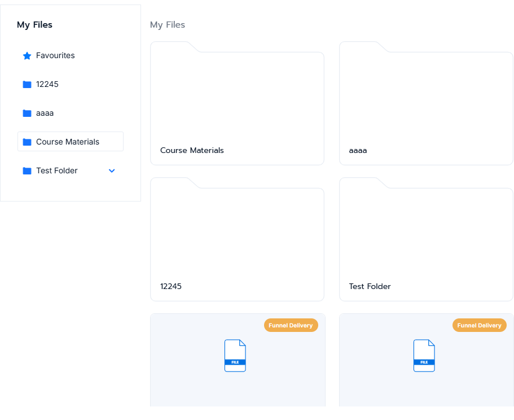
Task: Click the left file card's FILE icon
Action: pyautogui.click(x=235, y=356)
